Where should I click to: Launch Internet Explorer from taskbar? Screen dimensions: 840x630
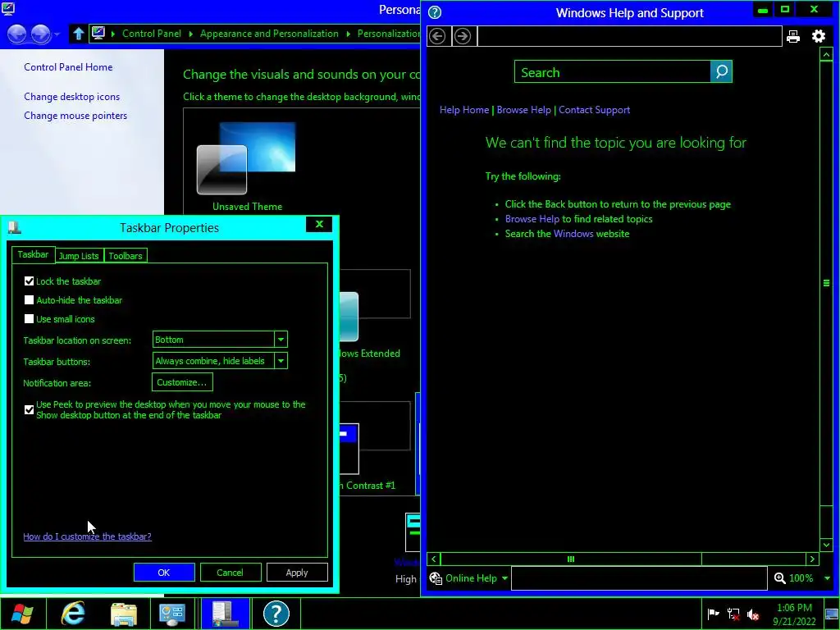pyautogui.click(x=73, y=614)
